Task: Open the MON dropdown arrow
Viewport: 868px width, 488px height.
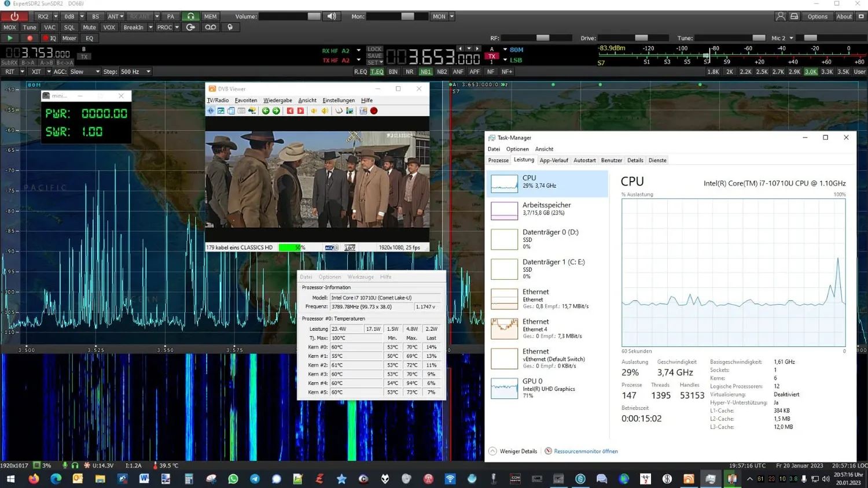Action: coord(452,17)
